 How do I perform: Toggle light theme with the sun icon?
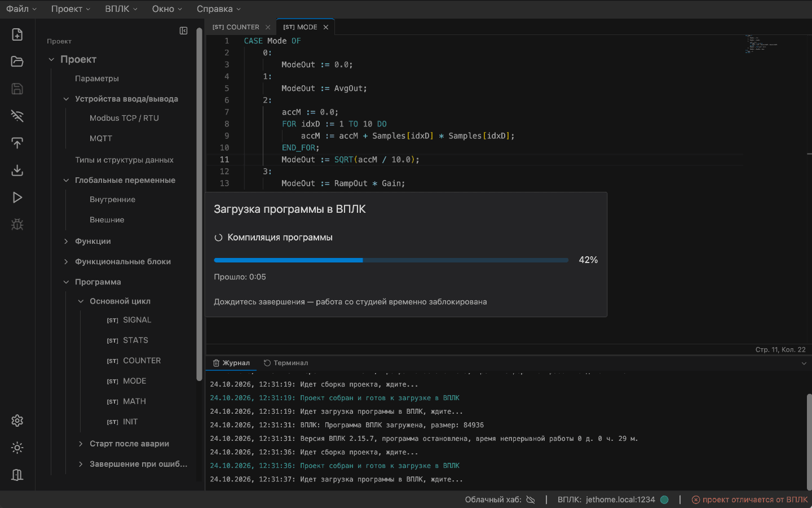click(17, 448)
